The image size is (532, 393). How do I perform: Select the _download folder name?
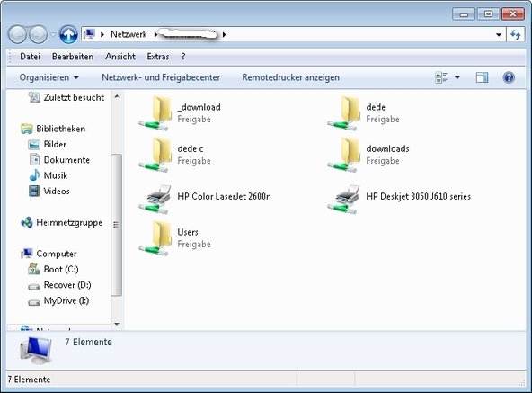click(199, 107)
